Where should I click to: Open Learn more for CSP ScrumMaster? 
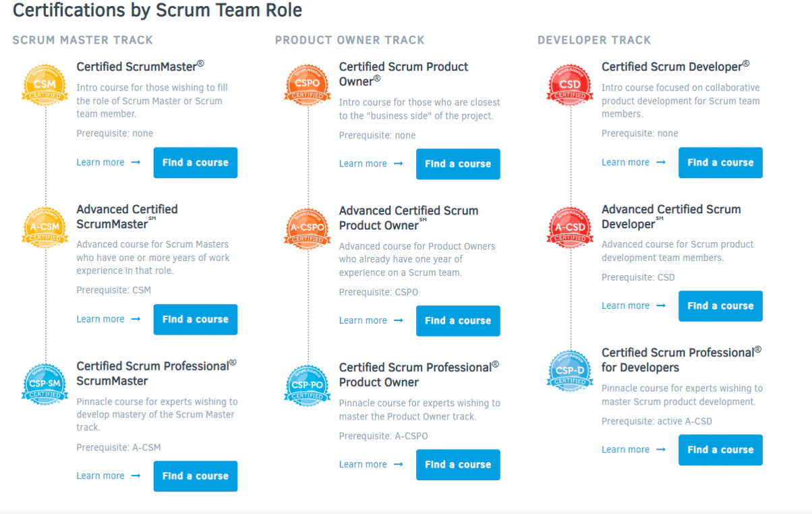point(109,476)
